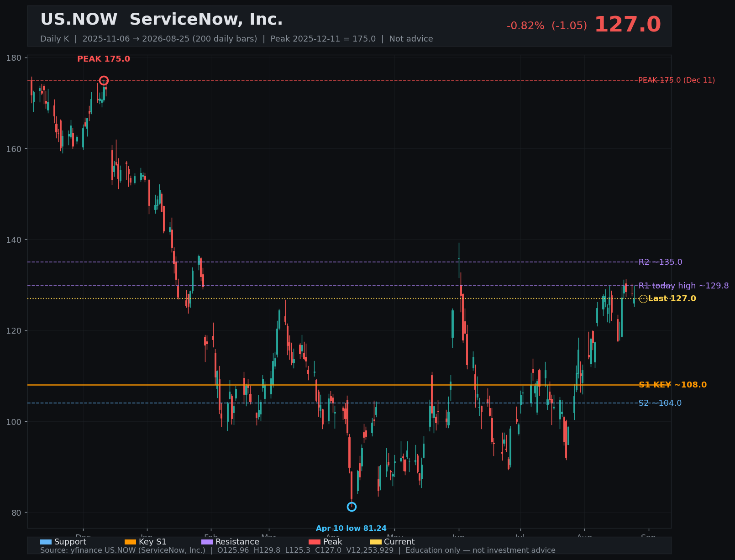Click the "PEAK 175.0 (Dec 11)" line label
This screenshot has height=560, width=735.
677,80
